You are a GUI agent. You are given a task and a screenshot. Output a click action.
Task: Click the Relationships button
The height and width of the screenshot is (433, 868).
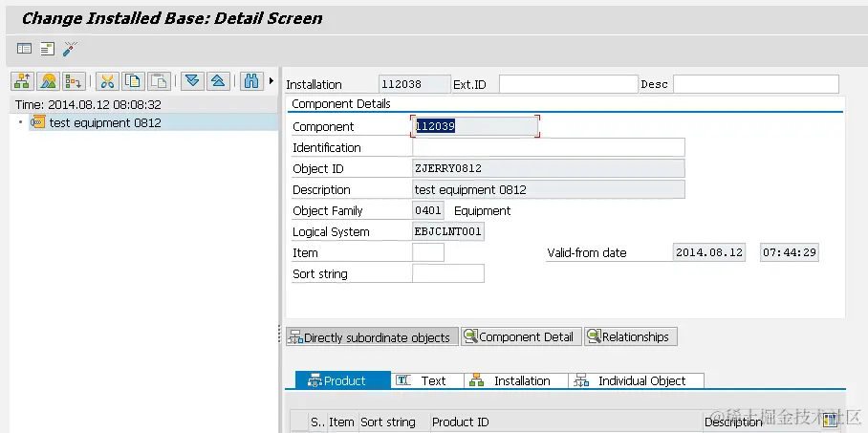click(631, 336)
